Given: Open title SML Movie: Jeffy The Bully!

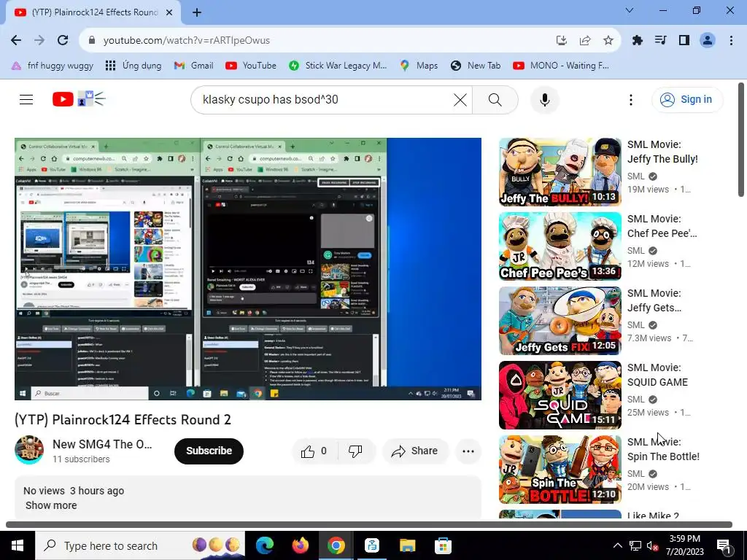Looking at the screenshot, I should (662, 152).
